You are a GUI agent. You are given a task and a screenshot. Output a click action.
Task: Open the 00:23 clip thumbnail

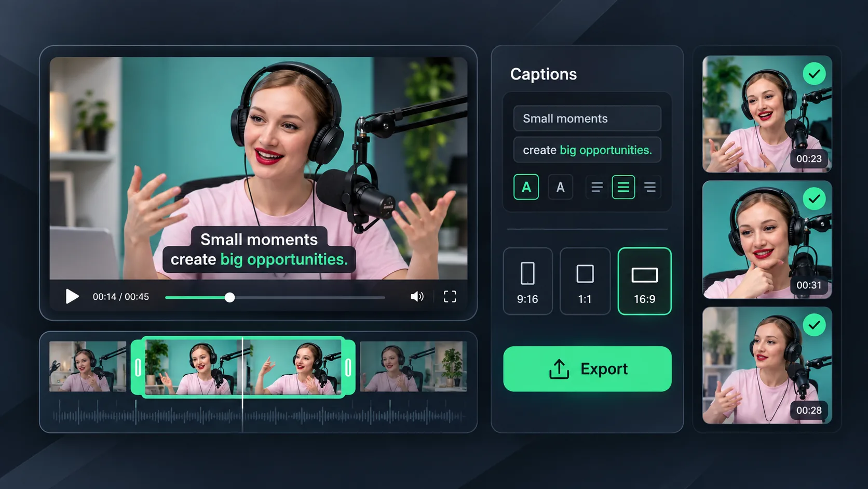click(767, 114)
